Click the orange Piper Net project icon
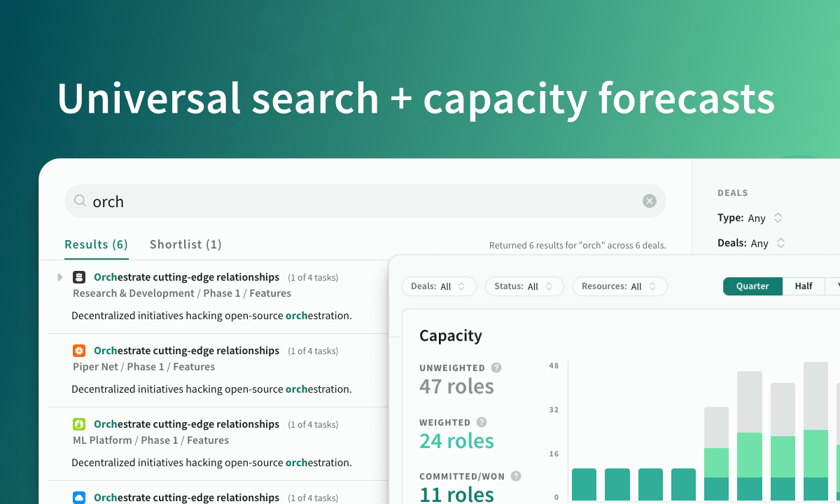Screen dimensions: 840x504 point(79,351)
